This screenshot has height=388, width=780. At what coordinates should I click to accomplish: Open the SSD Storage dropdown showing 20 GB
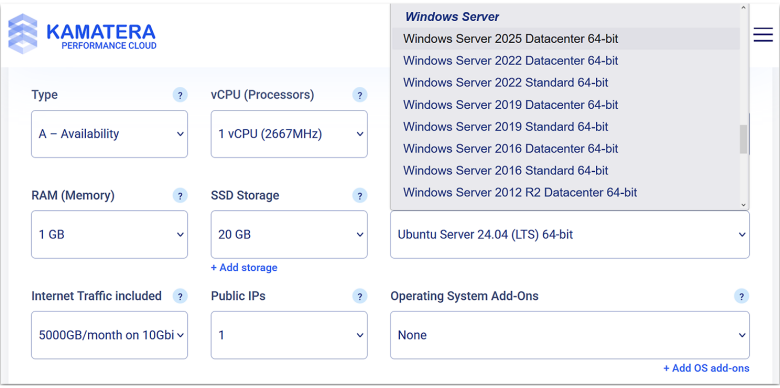tap(289, 235)
